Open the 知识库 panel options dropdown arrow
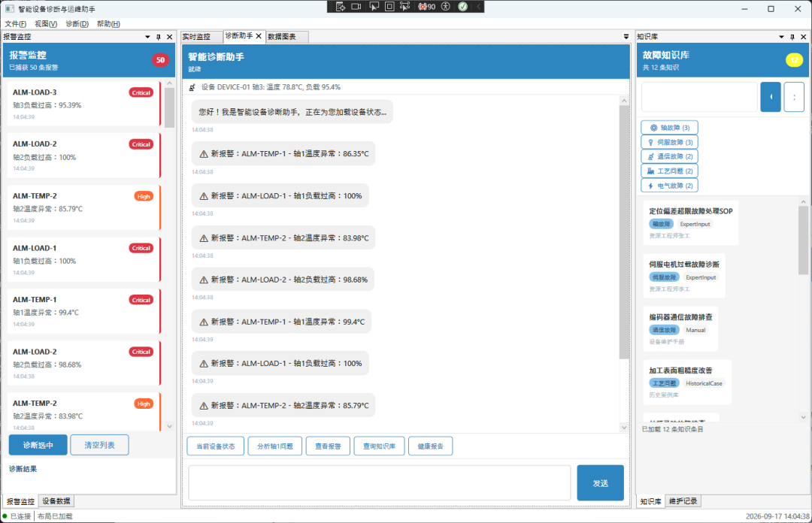This screenshot has height=523, width=812. click(781, 37)
